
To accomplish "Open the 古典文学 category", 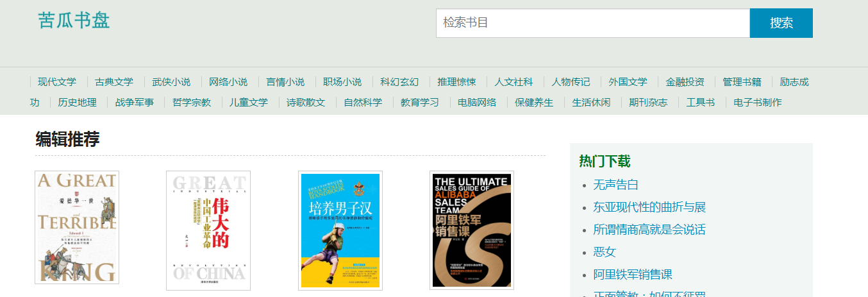I will [114, 82].
